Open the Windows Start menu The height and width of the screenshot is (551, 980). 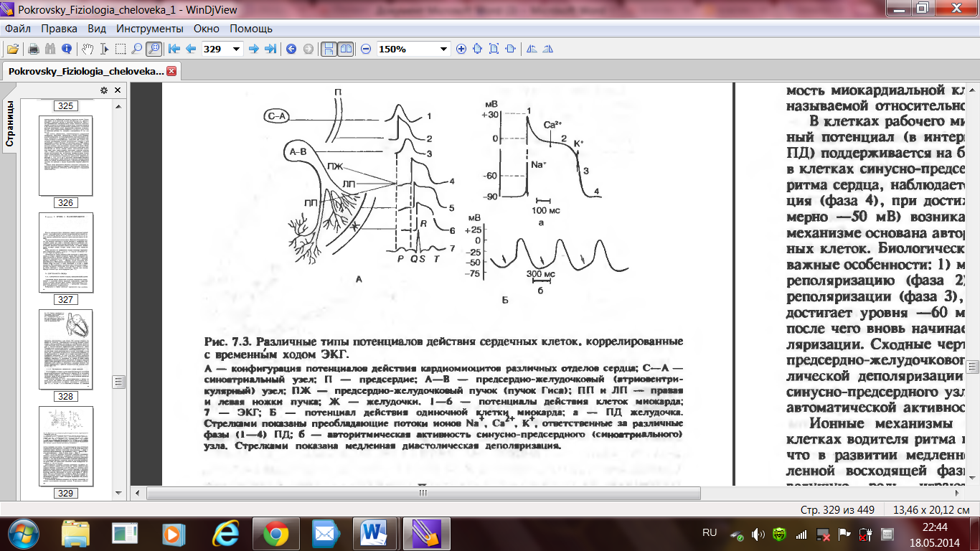pyautogui.click(x=24, y=533)
